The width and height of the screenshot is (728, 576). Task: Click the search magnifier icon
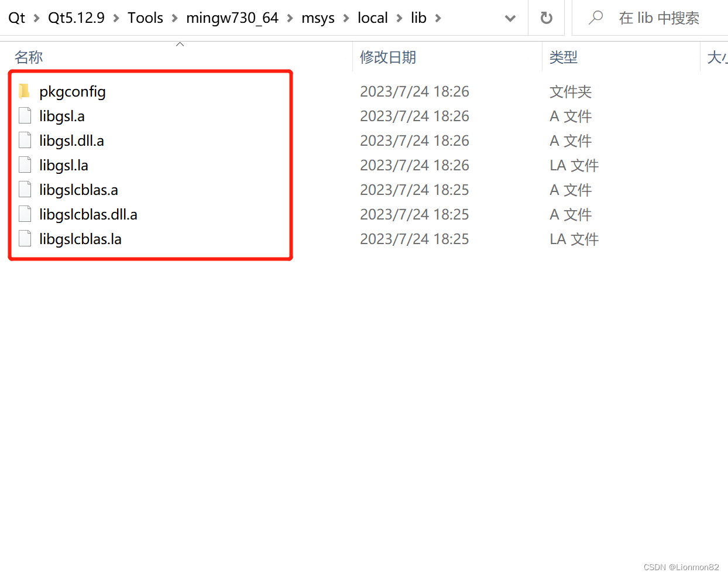pos(595,18)
